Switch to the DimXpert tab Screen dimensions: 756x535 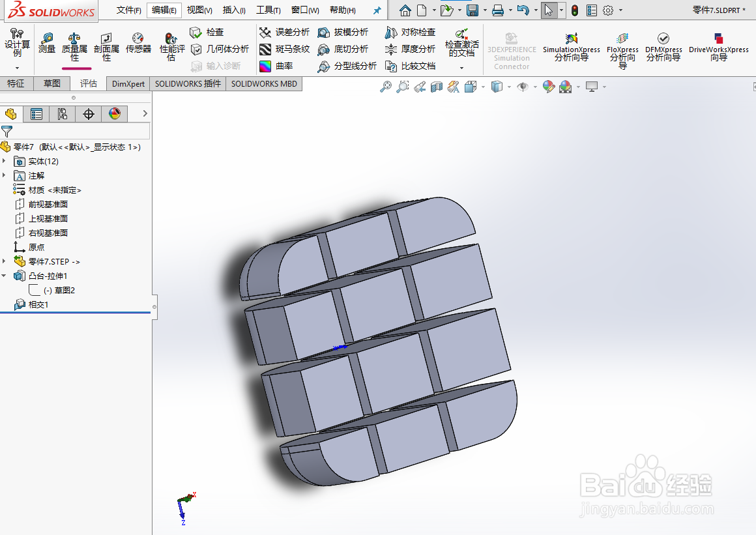(128, 83)
